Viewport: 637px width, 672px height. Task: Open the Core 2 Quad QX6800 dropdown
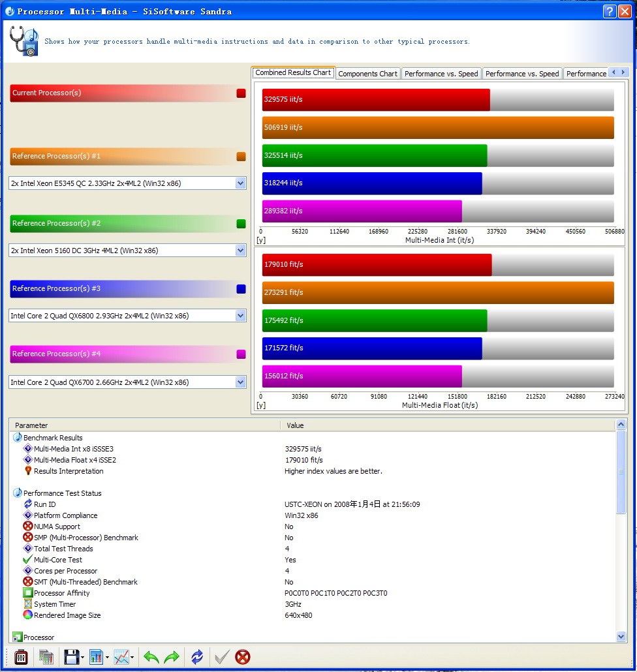pyautogui.click(x=240, y=316)
